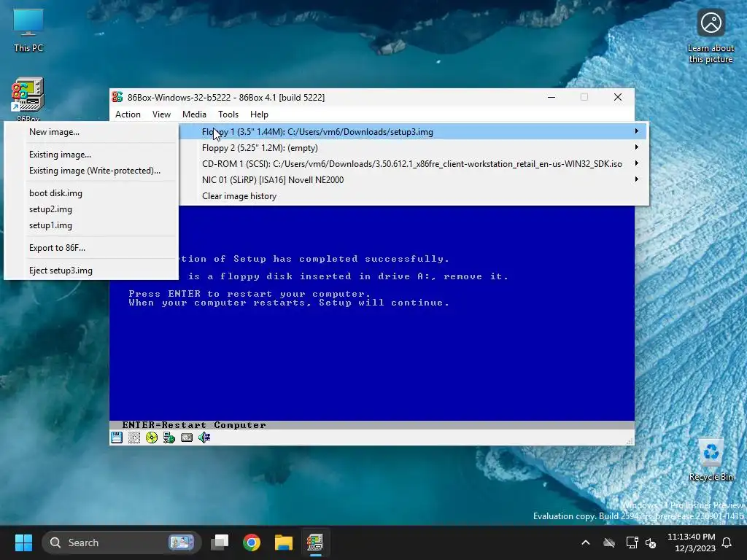Click the OneDrive cloud tray icon
The width and height of the screenshot is (747, 560).
coord(609,542)
